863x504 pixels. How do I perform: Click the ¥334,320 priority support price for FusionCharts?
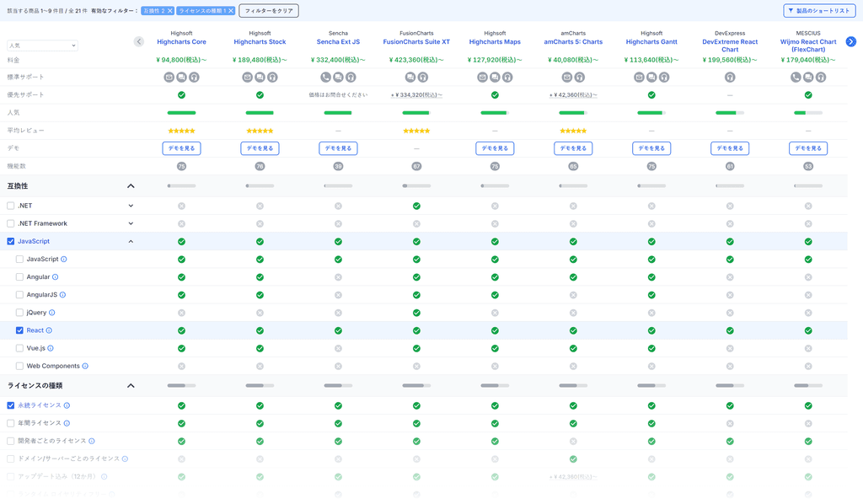click(x=416, y=95)
